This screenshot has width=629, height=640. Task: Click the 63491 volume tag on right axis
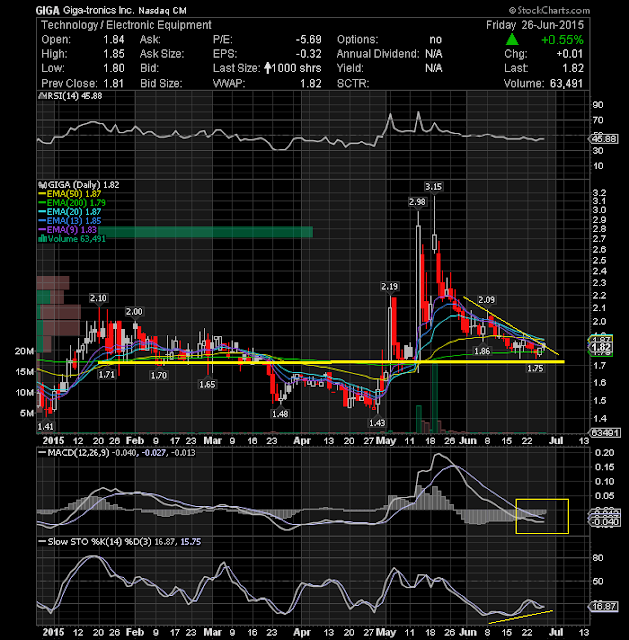(605, 433)
